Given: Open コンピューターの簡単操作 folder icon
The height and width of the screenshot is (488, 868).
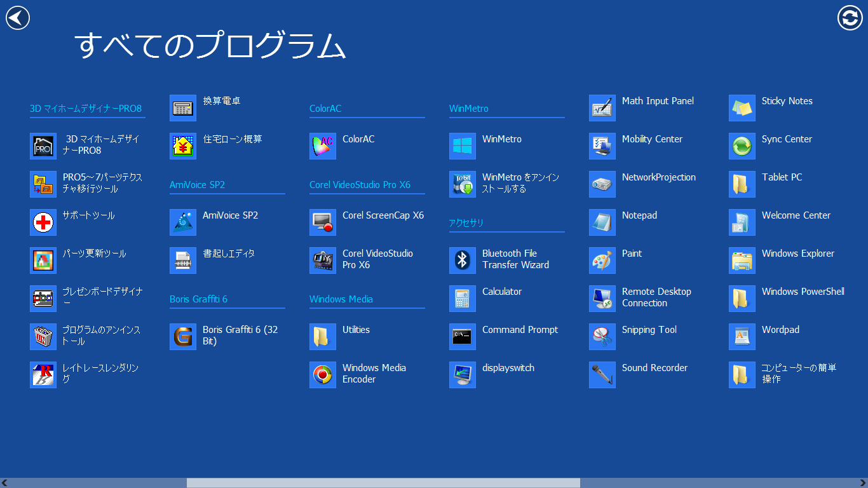Looking at the screenshot, I should pos(742,375).
